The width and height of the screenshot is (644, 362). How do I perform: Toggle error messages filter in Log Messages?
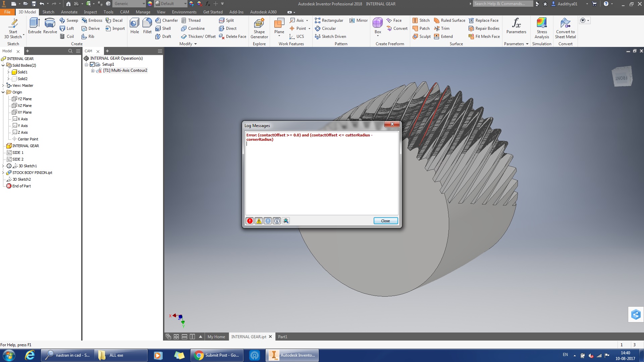tap(250, 221)
